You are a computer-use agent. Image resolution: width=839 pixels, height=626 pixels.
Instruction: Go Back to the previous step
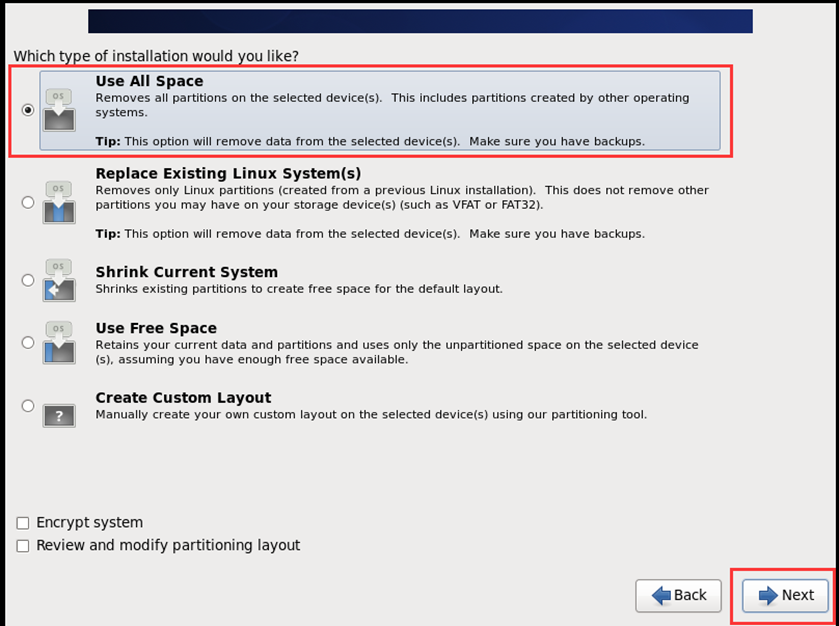tap(678, 595)
